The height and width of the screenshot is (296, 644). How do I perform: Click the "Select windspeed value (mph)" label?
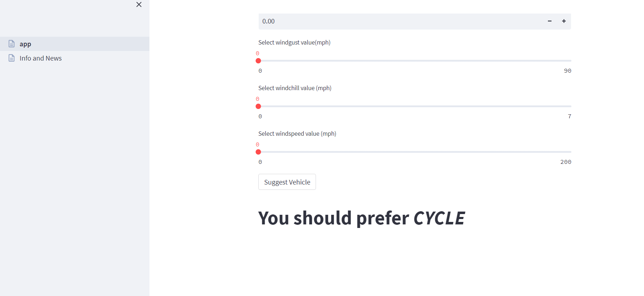(x=297, y=134)
